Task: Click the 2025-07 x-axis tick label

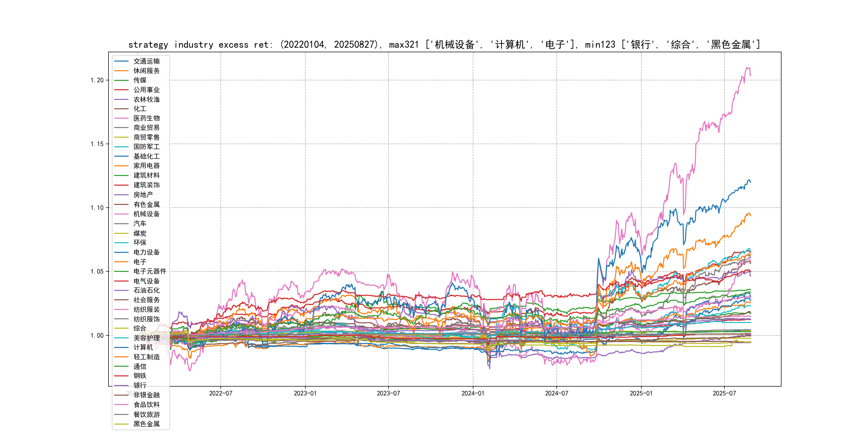Action: [724, 393]
